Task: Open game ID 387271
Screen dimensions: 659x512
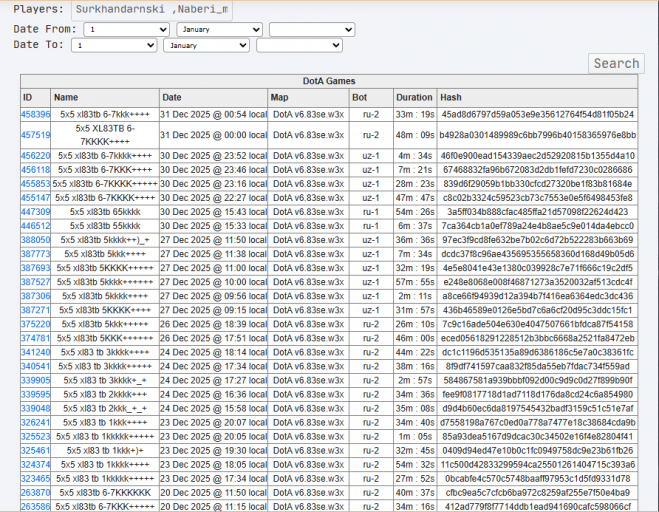Action: click(35, 310)
